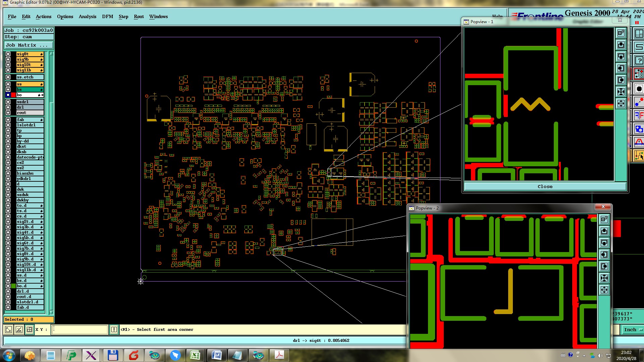The width and height of the screenshot is (644, 362).
Task: Click the XY coordinate input field
Action: (x=80, y=329)
